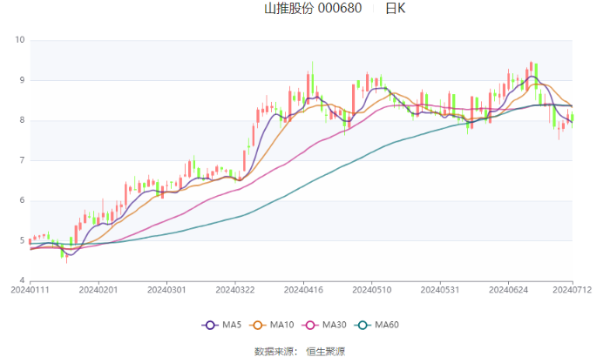This screenshot has height=364, width=610.
Task: Toggle the MA60 series via its legend text
Action: pyautogui.click(x=386, y=325)
